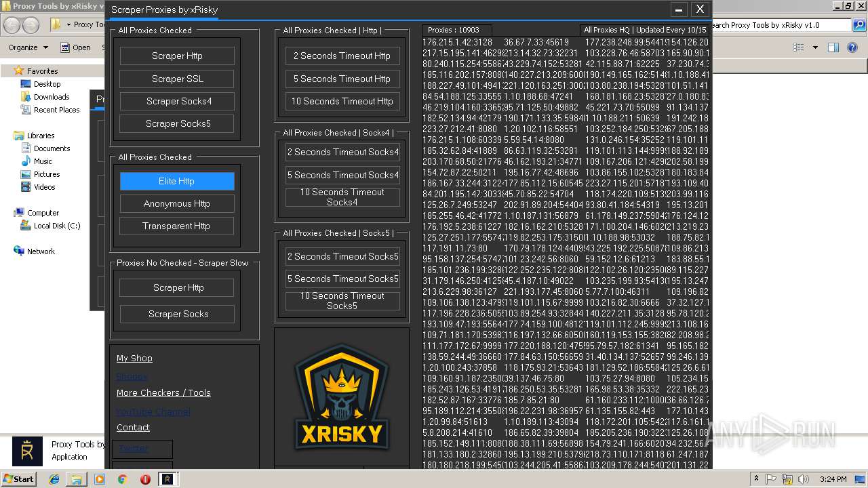Image resolution: width=868 pixels, height=488 pixels.
Task: Click proxy entry 176.215.1.42:3128 in list
Action: coord(458,42)
